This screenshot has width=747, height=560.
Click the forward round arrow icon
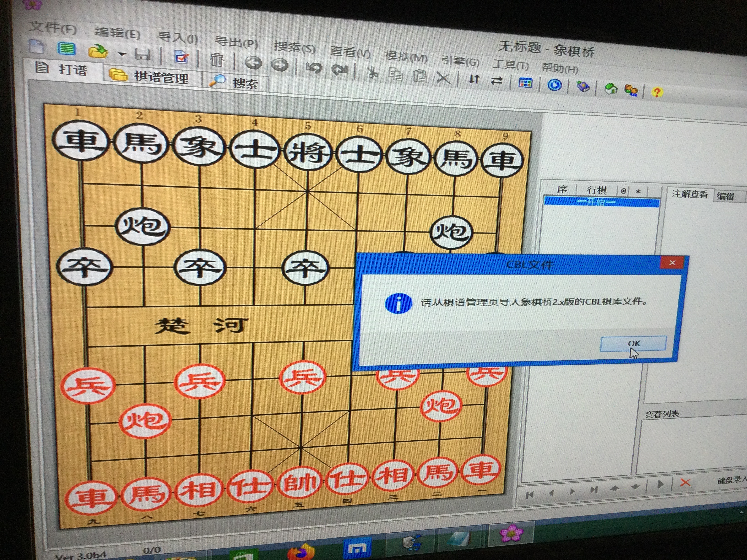pyautogui.click(x=280, y=65)
